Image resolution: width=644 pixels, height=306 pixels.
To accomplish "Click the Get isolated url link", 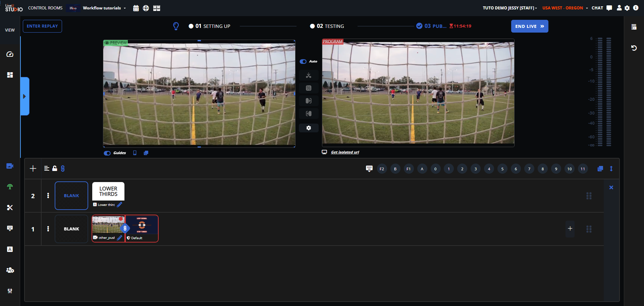I will pyautogui.click(x=345, y=152).
